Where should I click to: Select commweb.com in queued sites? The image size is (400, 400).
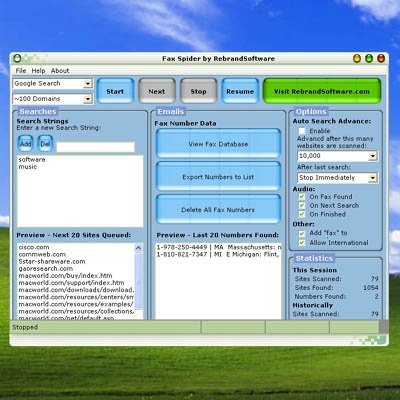[42, 254]
